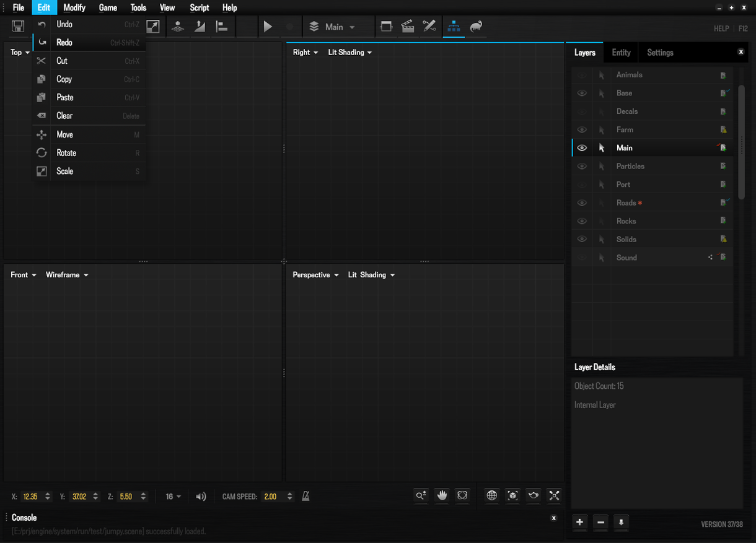Expand the Perspective view dropdown
The image size is (756, 543).
click(x=315, y=275)
